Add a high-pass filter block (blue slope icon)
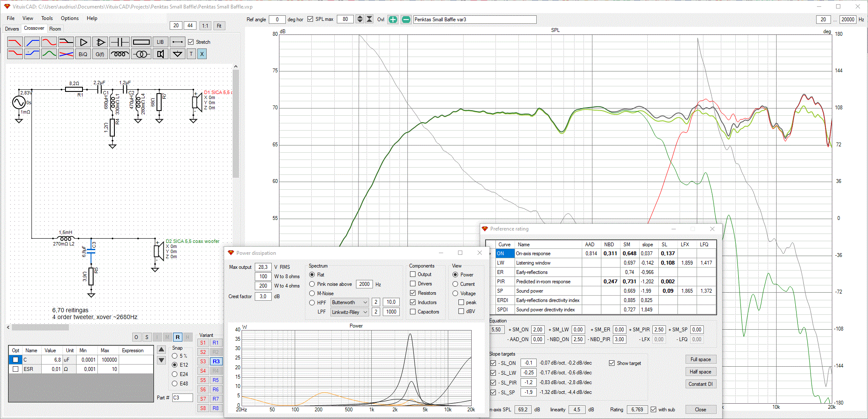The height and width of the screenshot is (419, 868). point(32,42)
